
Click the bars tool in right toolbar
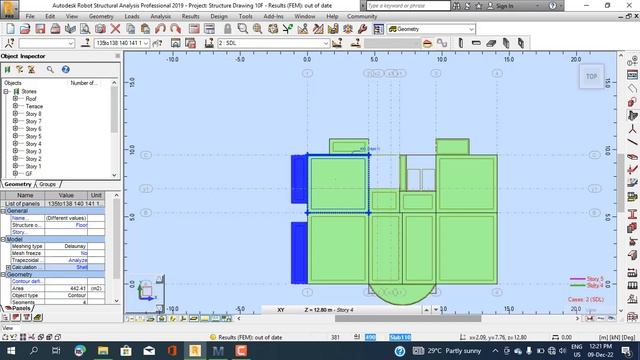tap(632, 142)
